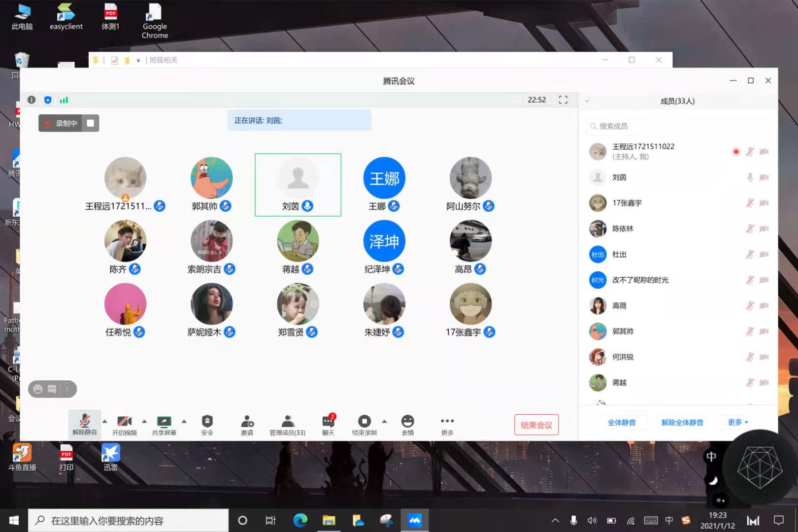
Task: Click mute icon next to 纪泽坤
Action: (399, 269)
